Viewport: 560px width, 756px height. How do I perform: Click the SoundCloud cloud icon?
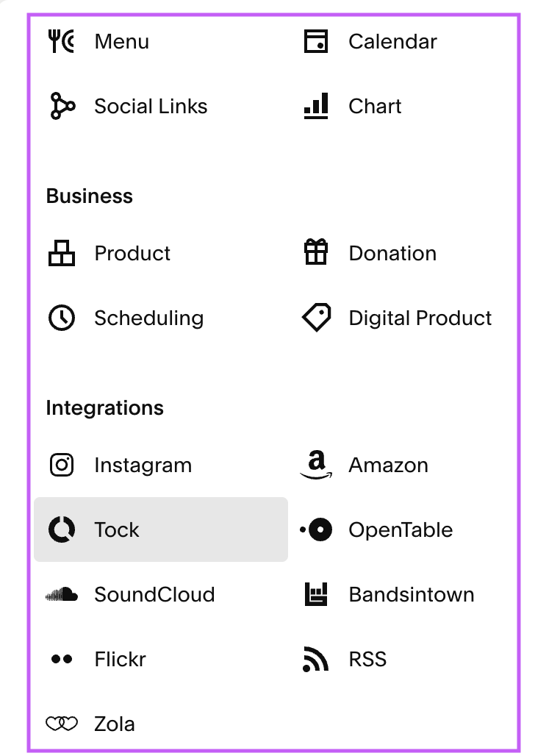[x=62, y=594]
